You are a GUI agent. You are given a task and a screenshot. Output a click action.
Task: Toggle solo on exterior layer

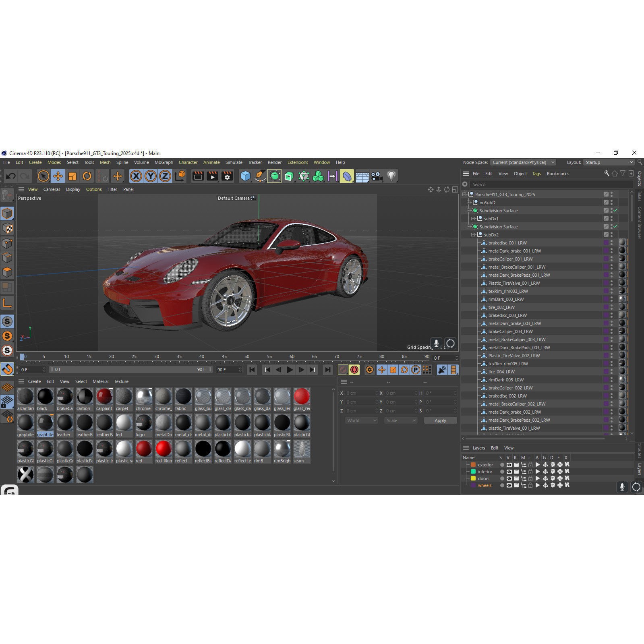[x=502, y=465]
